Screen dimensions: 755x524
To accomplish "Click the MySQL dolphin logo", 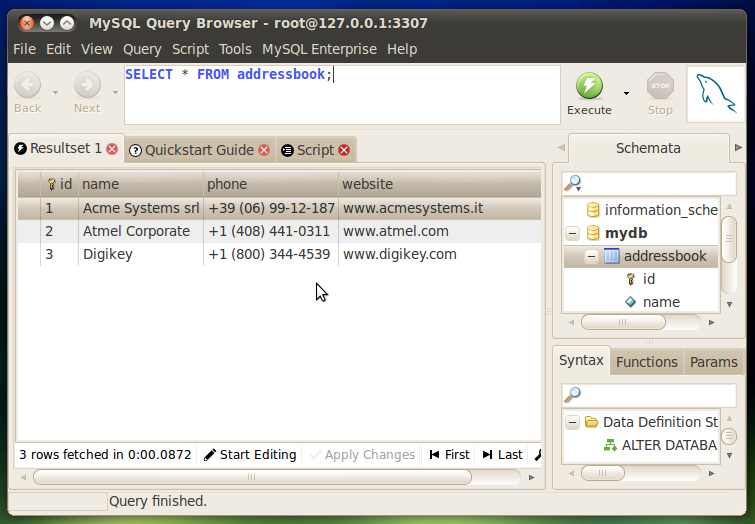I will point(716,93).
